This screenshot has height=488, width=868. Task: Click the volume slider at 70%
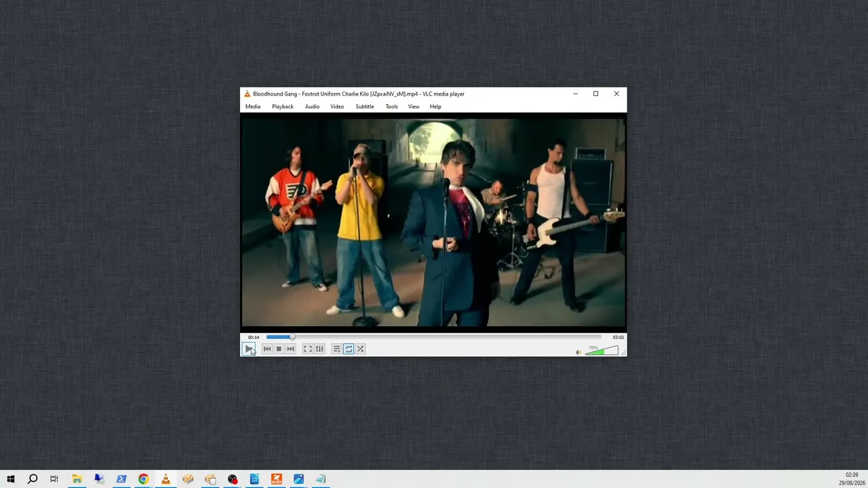click(x=601, y=350)
